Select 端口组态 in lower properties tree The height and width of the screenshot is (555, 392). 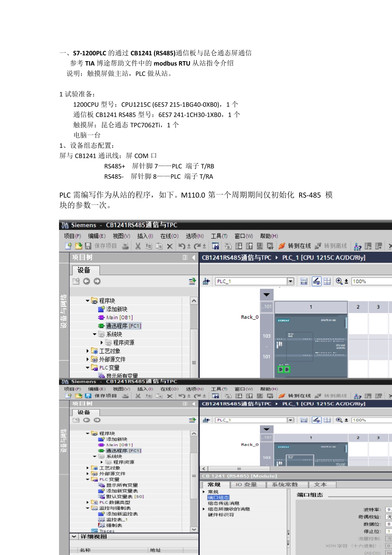click(x=218, y=498)
